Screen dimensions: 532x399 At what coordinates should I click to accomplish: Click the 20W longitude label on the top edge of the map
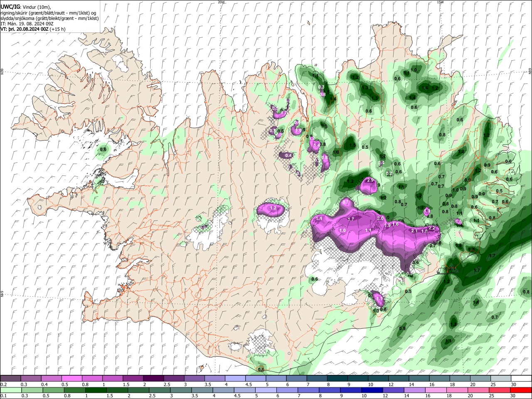click(221, 2)
